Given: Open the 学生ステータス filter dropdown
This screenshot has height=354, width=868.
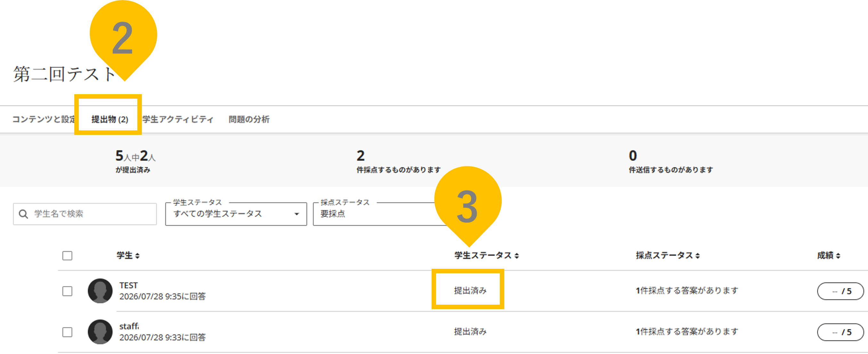Looking at the screenshot, I should [236, 214].
